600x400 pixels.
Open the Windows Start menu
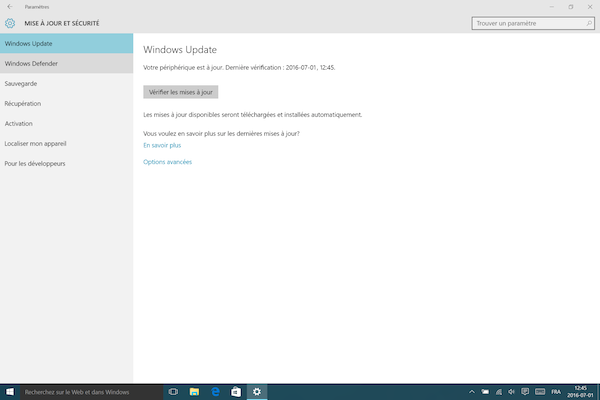point(10,392)
